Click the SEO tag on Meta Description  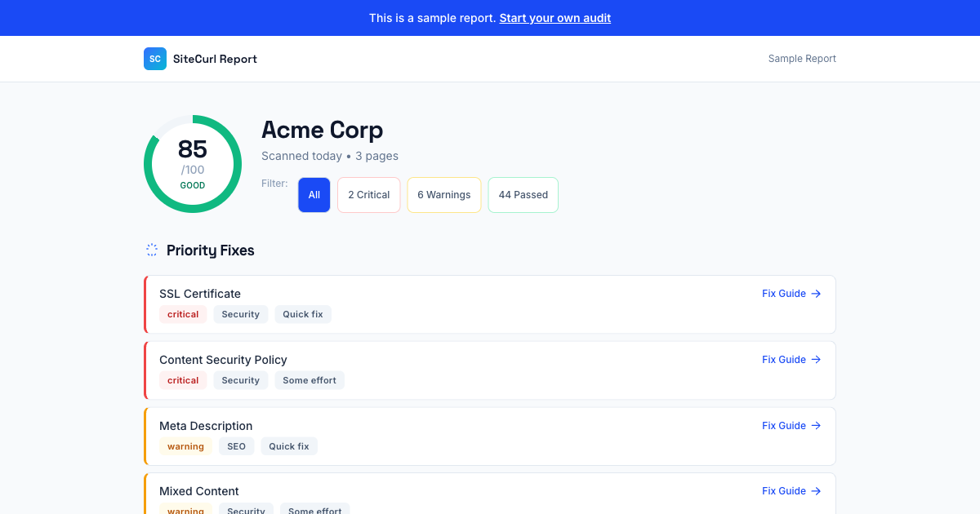pos(237,446)
